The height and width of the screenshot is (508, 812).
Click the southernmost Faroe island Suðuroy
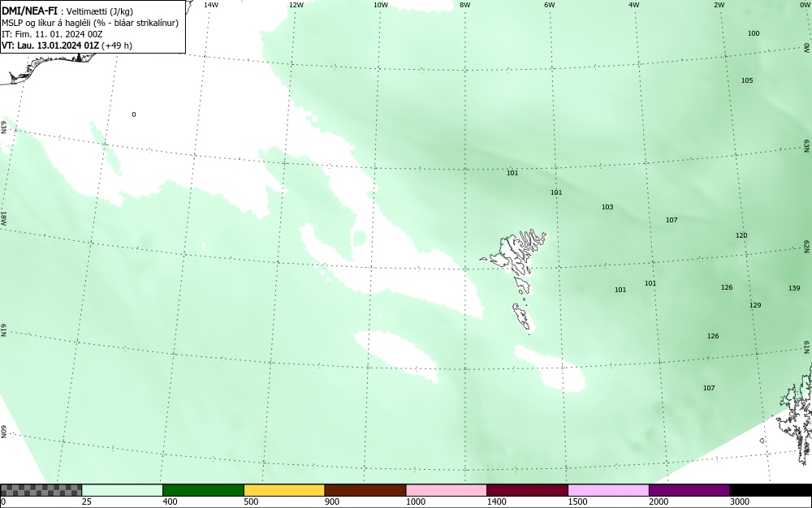tap(522, 317)
